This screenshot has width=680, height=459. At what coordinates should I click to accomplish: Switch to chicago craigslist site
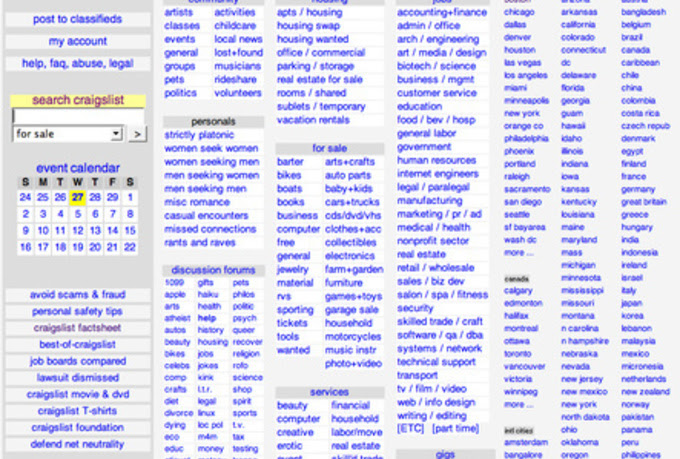[519, 12]
